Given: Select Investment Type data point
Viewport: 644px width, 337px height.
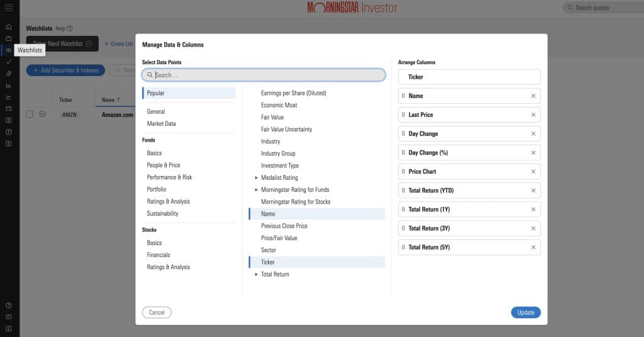Looking at the screenshot, I should pyautogui.click(x=280, y=165).
